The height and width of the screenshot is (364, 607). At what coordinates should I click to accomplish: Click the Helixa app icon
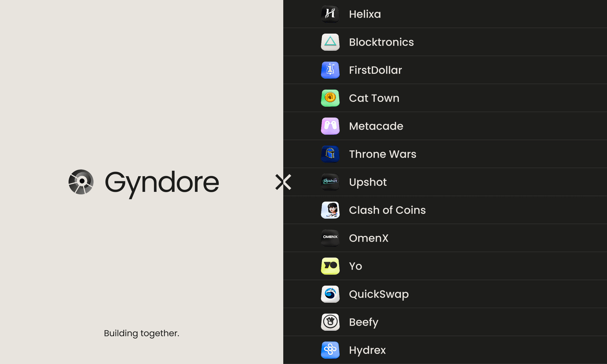tap(330, 14)
